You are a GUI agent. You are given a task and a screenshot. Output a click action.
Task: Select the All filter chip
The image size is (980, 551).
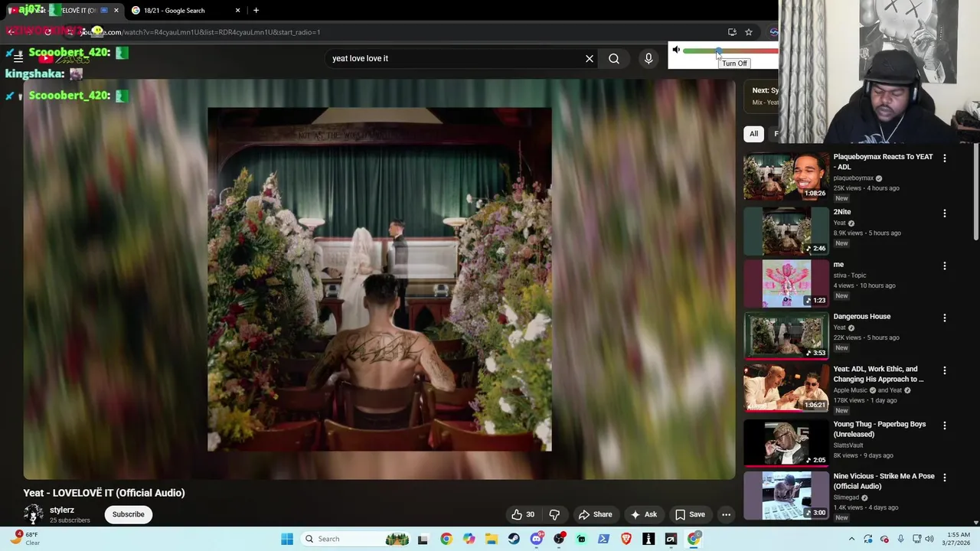753,134
